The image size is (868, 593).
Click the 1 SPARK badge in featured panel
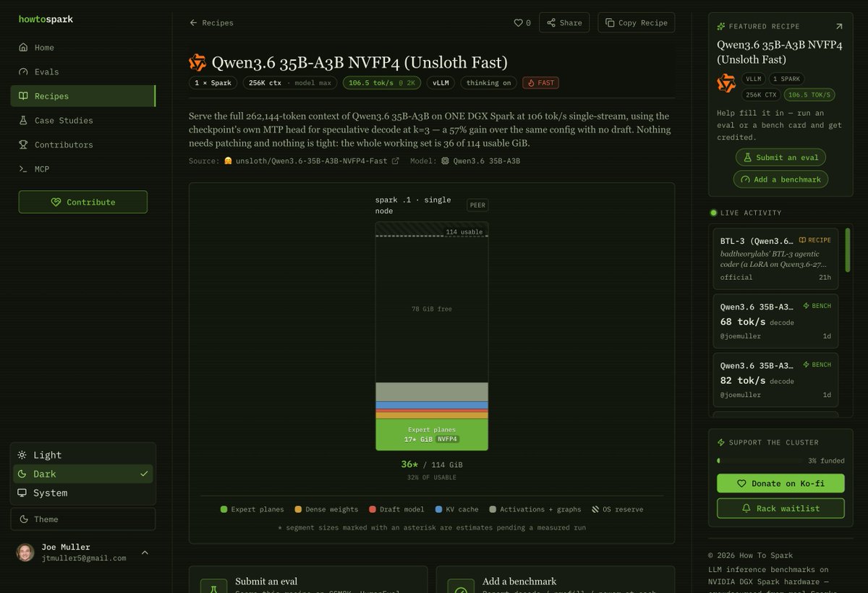[786, 79]
